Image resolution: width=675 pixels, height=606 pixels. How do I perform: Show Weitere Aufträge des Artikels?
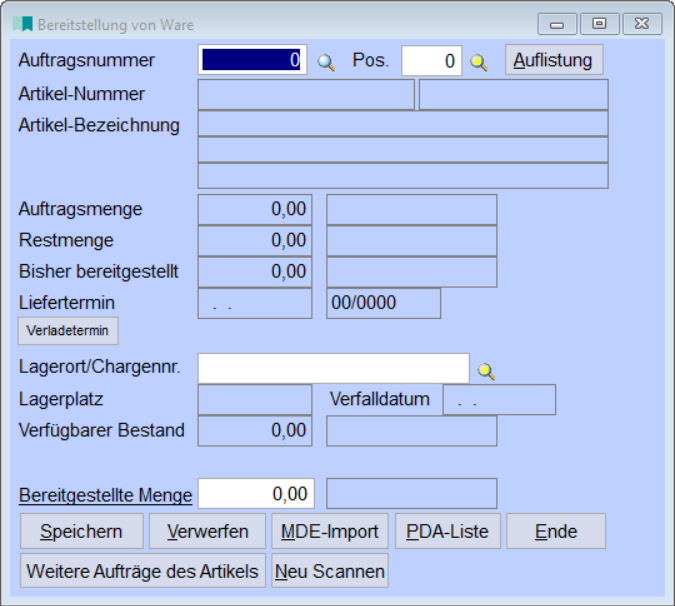143,571
